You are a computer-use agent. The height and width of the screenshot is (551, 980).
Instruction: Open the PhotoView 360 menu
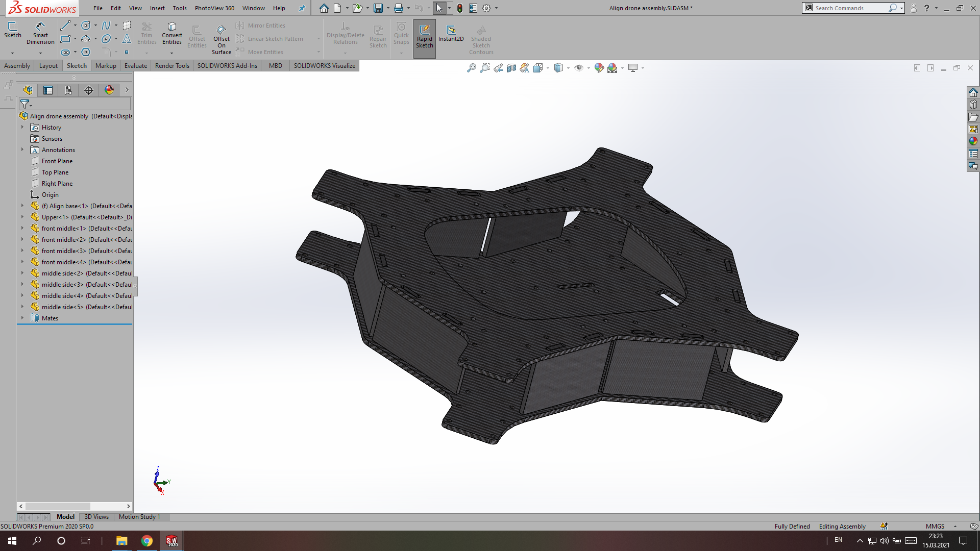(214, 8)
